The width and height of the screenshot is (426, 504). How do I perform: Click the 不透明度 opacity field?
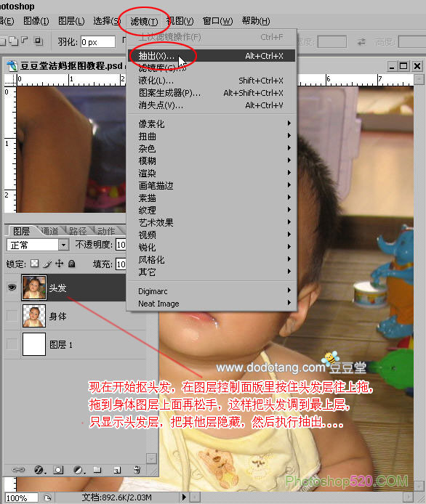pyautogui.click(x=121, y=245)
